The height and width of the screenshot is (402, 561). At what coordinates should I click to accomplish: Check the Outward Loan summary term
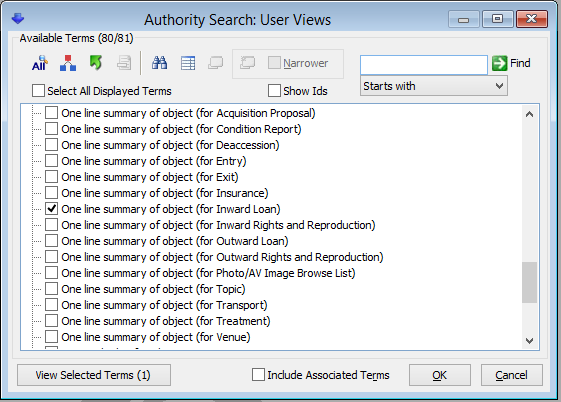coord(52,241)
